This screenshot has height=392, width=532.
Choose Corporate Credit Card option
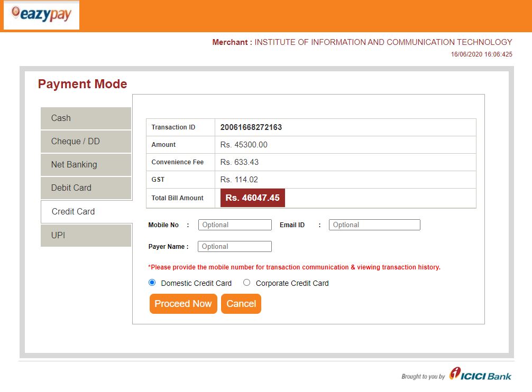point(246,282)
